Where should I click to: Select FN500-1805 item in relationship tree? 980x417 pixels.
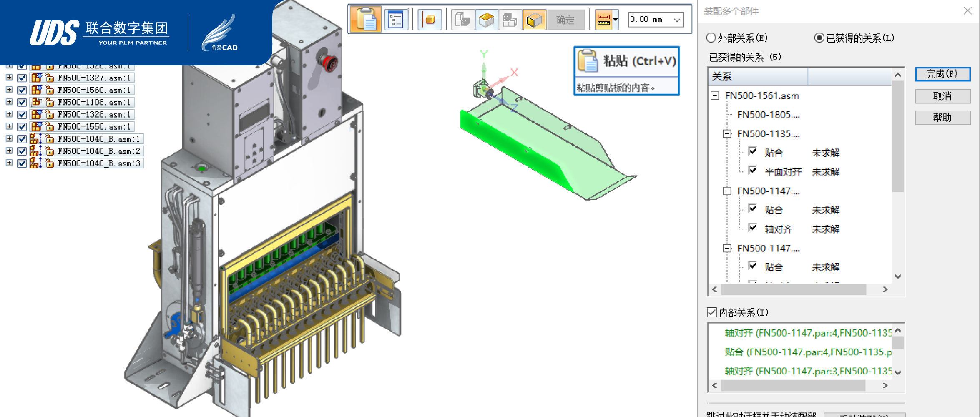[x=768, y=115]
